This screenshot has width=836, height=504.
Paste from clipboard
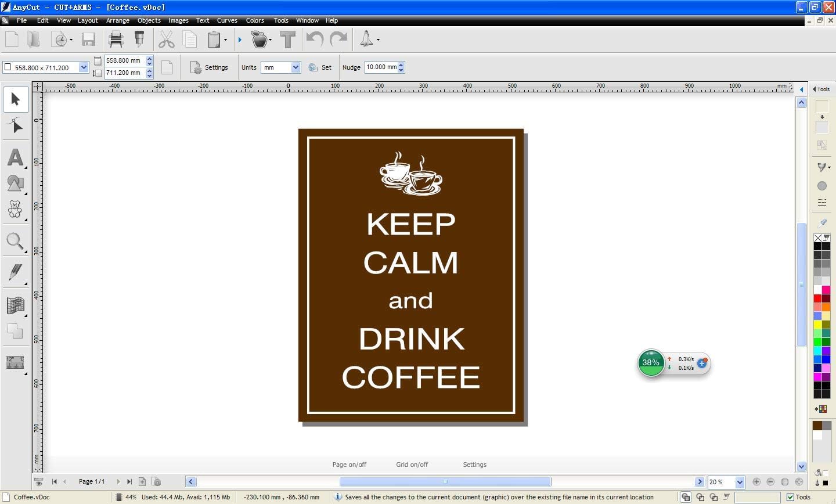click(214, 39)
